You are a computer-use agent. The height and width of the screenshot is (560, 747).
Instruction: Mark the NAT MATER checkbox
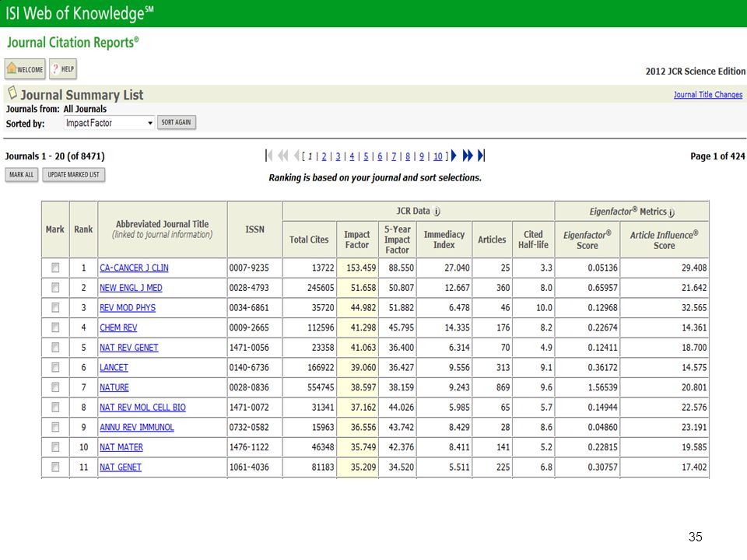pyautogui.click(x=55, y=447)
